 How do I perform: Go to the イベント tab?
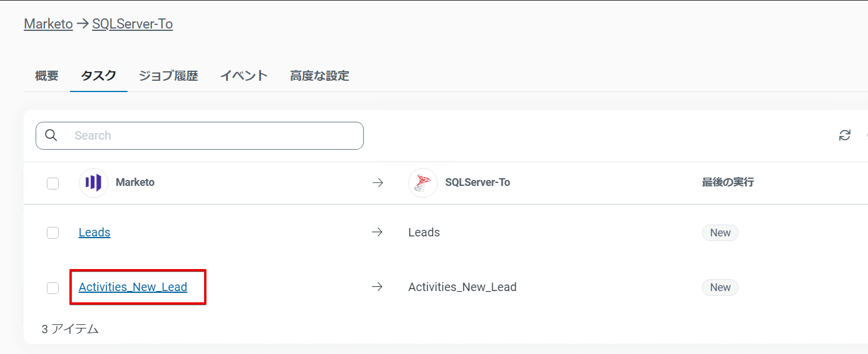[244, 75]
